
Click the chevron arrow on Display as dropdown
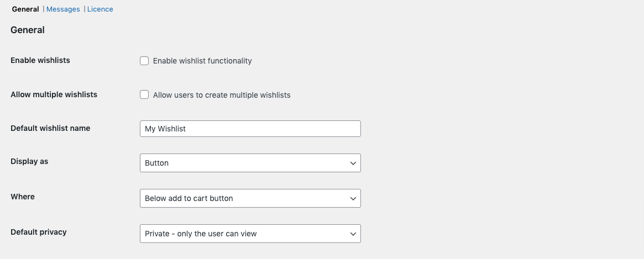point(353,163)
